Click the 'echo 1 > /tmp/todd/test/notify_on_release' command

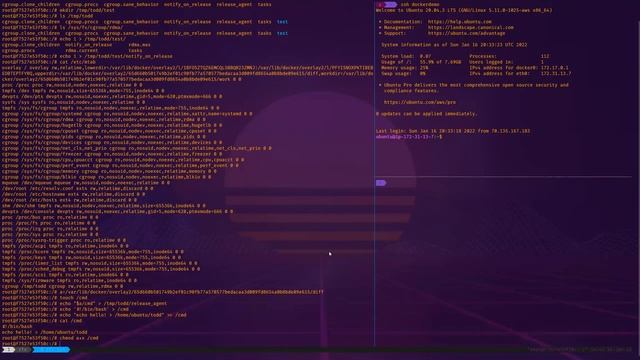coord(87,56)
